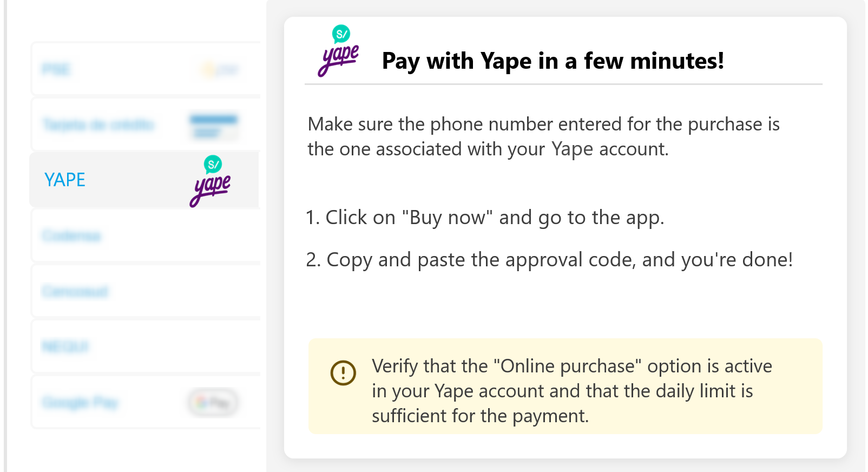Click the step 2 approval code instruction
The image size is (868, 472).
coord(549,260)
